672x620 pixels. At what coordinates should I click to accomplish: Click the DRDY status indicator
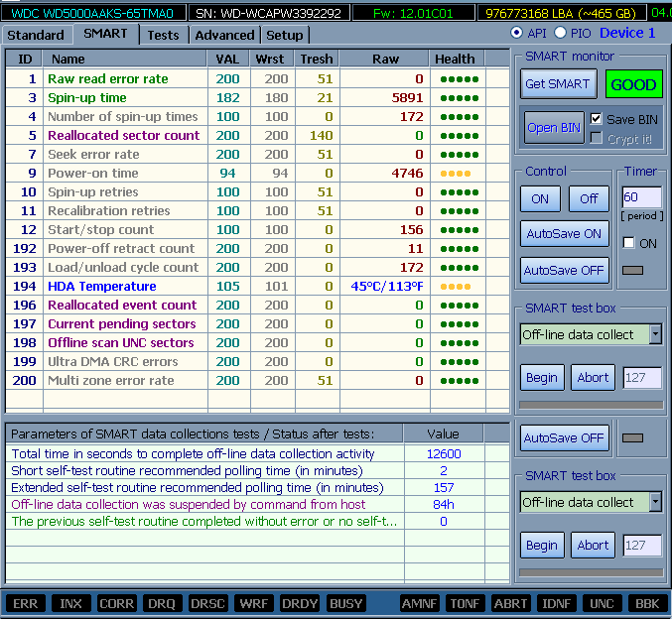tap(300, 604)
